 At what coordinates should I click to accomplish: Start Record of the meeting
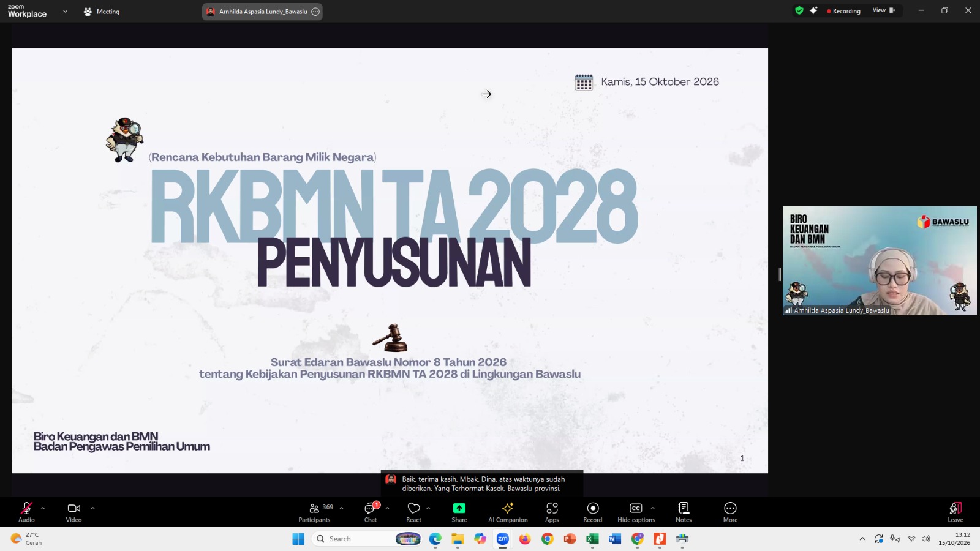[592, 512]
